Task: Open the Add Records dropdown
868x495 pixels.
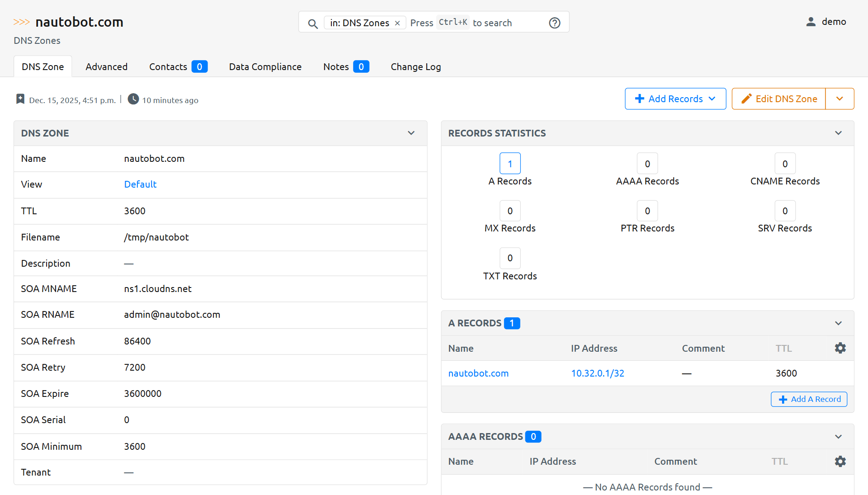Action: click(x=675, y=99)
